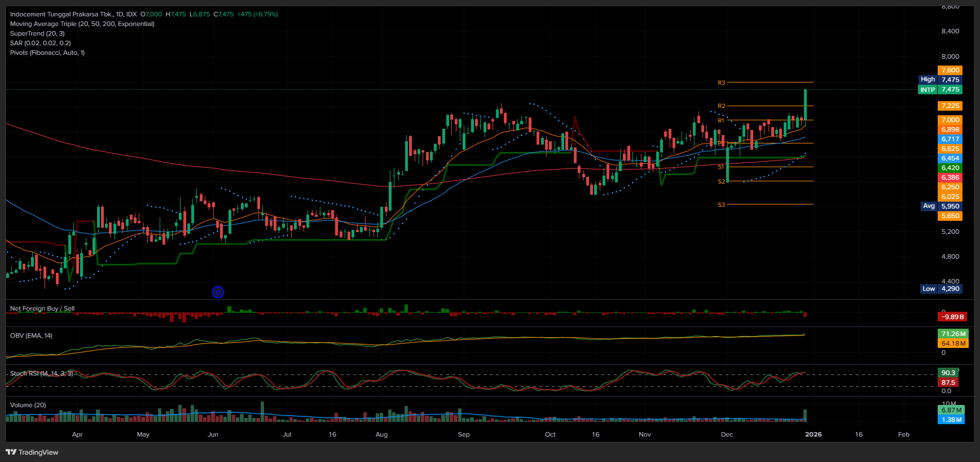This screenshot has height=462, width=980.
Task: Click the TradingView logo icon
Action: point(11,452)
